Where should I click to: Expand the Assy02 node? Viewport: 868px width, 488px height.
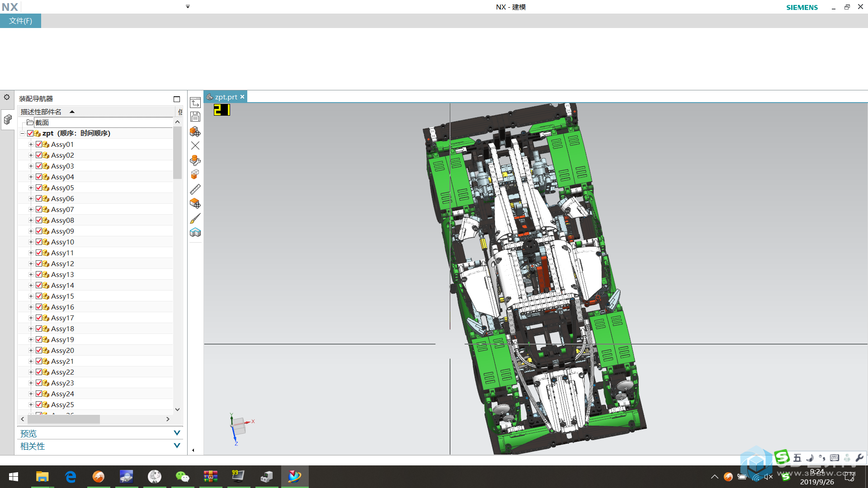point(31,155)
